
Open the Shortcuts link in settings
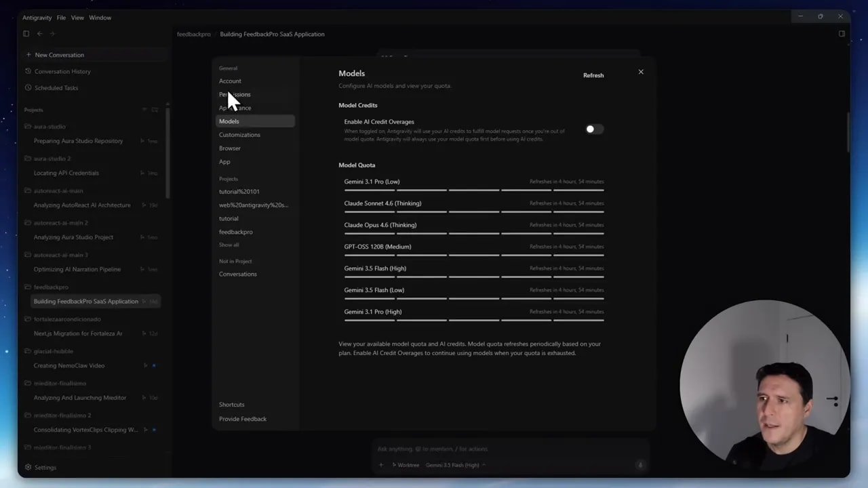[231, 405]
